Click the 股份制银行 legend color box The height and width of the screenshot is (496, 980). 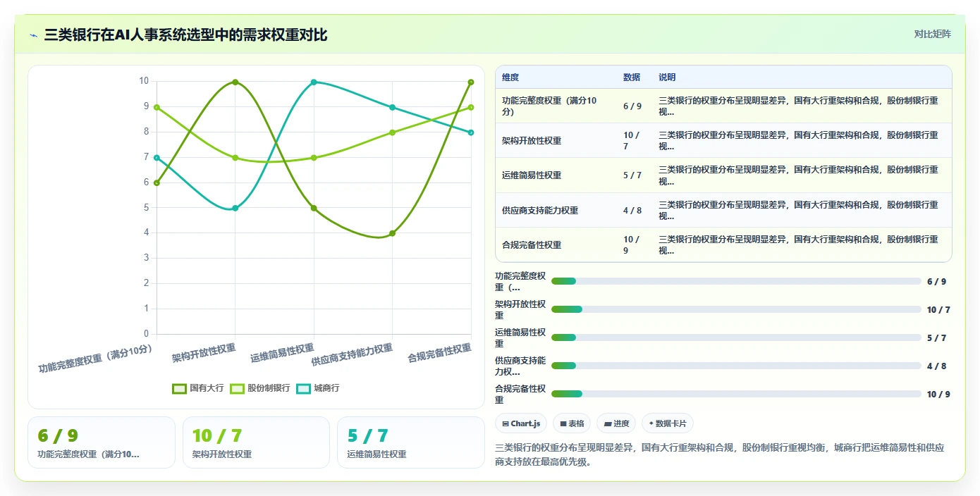[x=237, y=388]
